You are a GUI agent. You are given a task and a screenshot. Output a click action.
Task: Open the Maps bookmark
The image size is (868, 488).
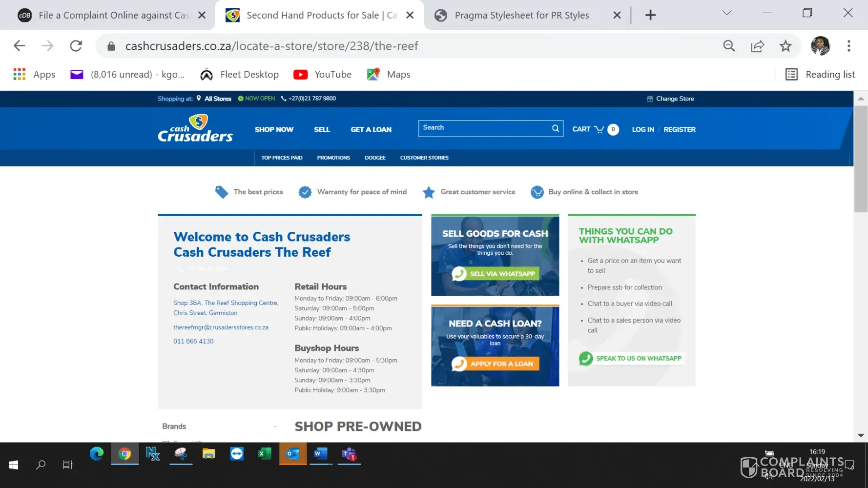pyautogui.click(x=389, y=74)
